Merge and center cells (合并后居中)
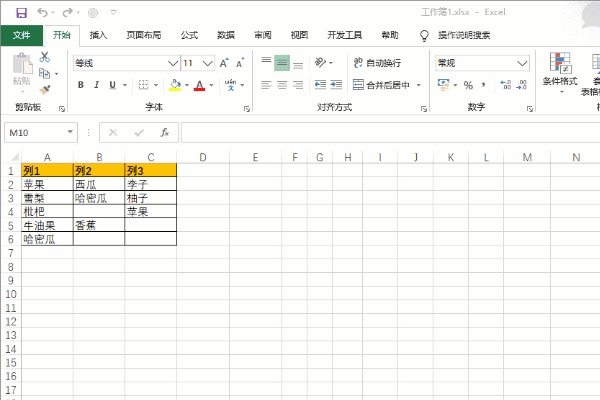 point(381,85)
